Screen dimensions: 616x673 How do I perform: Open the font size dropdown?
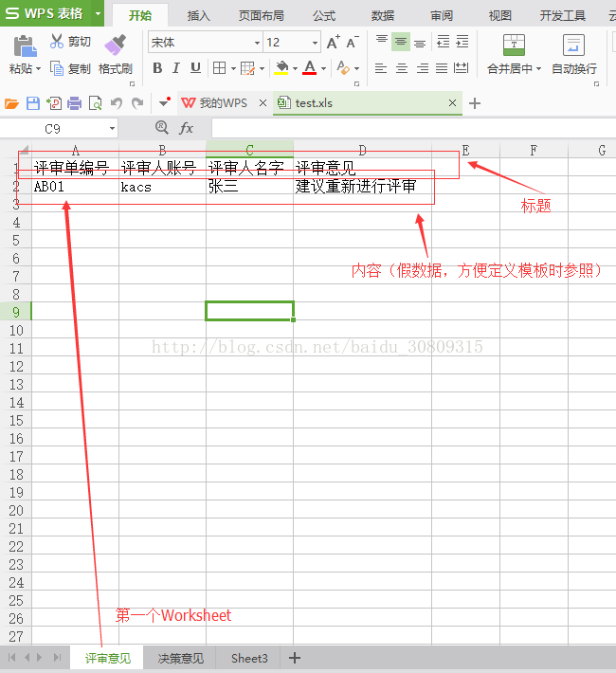click(x=315, y=43)
